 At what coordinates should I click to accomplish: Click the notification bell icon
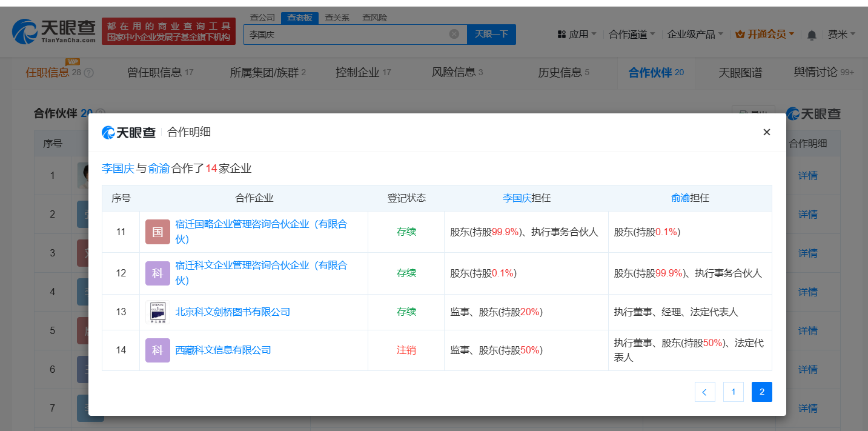click(x=812, y=35)
